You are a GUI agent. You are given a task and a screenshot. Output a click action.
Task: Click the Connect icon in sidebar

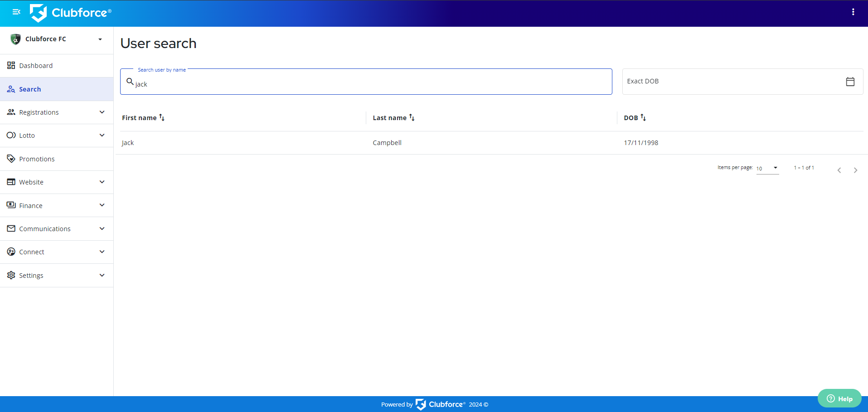pos(11,252)
